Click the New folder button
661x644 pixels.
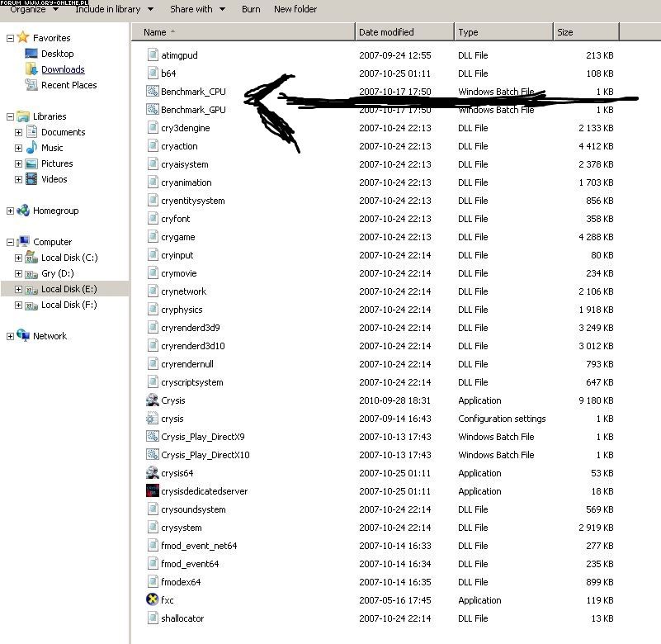(295, 9)
